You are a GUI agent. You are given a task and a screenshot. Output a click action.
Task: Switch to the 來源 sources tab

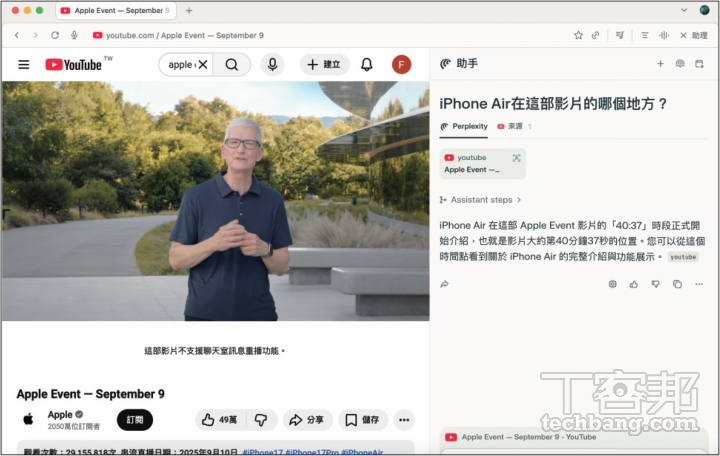(514, 126)
